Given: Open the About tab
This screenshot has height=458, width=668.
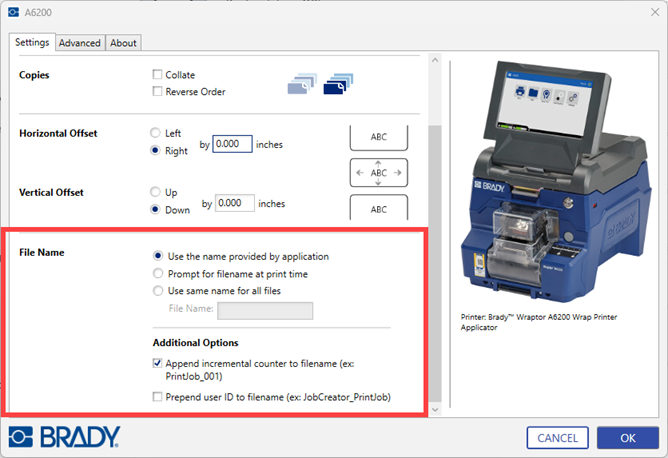Looking at the screenshot, I should (x=123, y=43).
